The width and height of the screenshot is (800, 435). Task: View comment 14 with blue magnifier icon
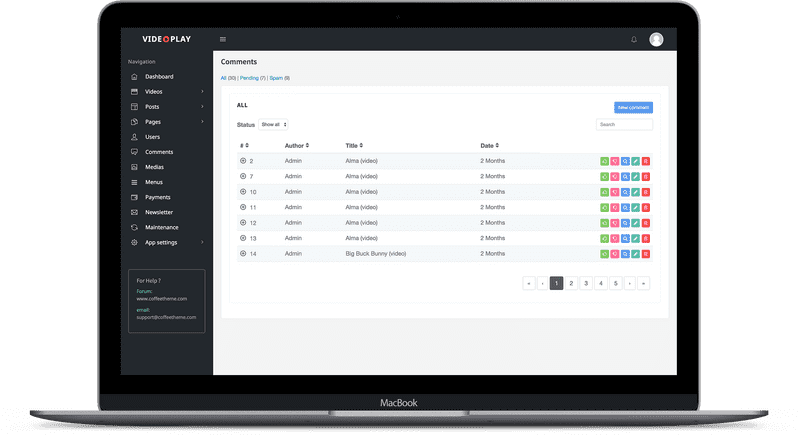click(625, 253)
